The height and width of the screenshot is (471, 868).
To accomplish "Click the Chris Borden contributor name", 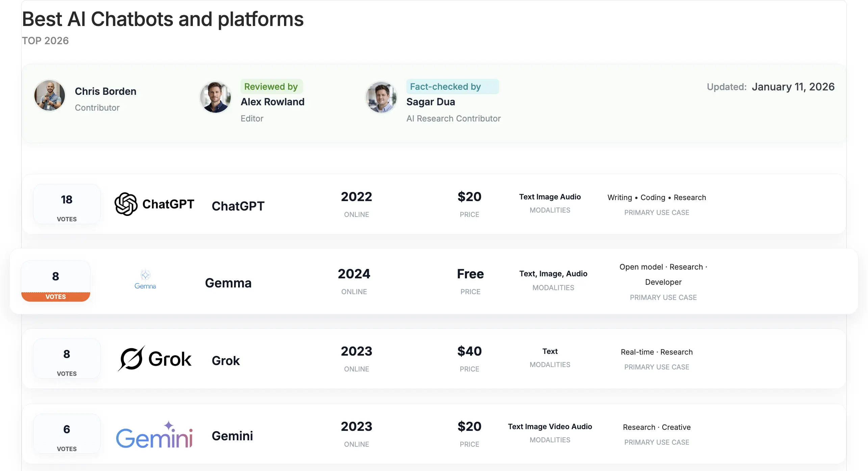I will 105,91.
